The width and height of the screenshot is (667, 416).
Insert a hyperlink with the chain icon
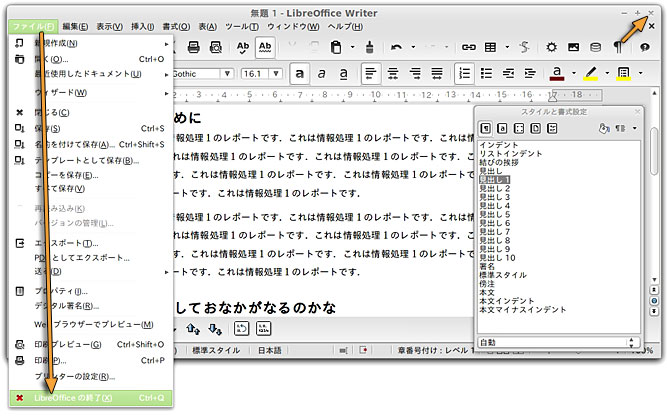[x=468, y=47]
